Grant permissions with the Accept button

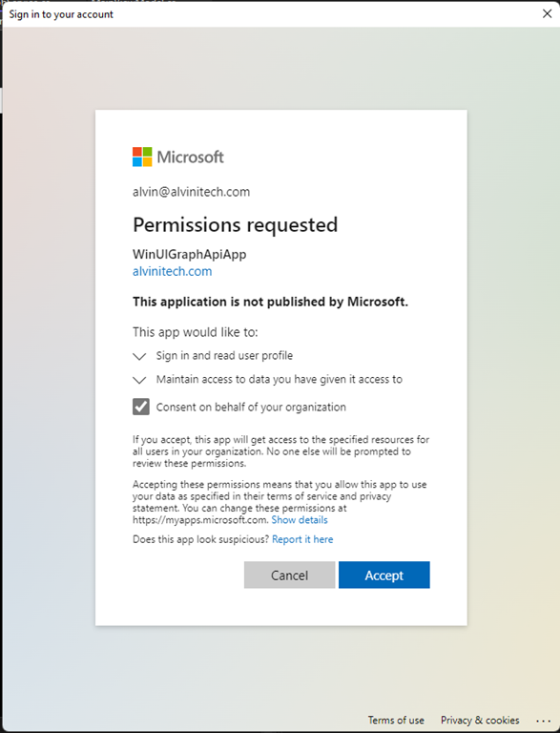(384, 575)
